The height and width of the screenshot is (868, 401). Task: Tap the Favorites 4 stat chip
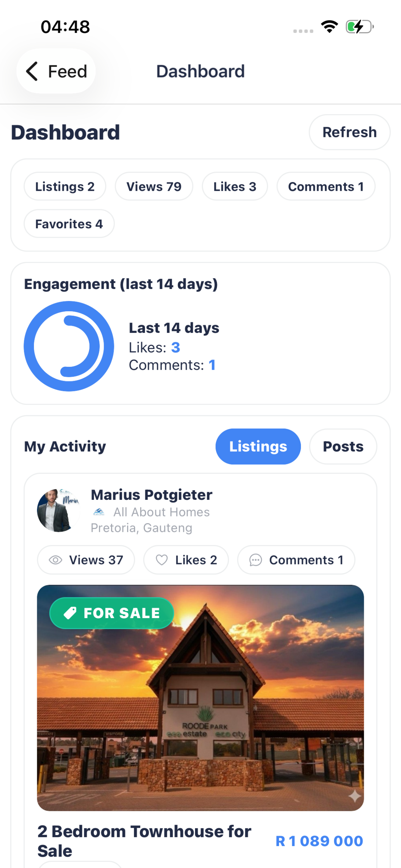(69, 224)
